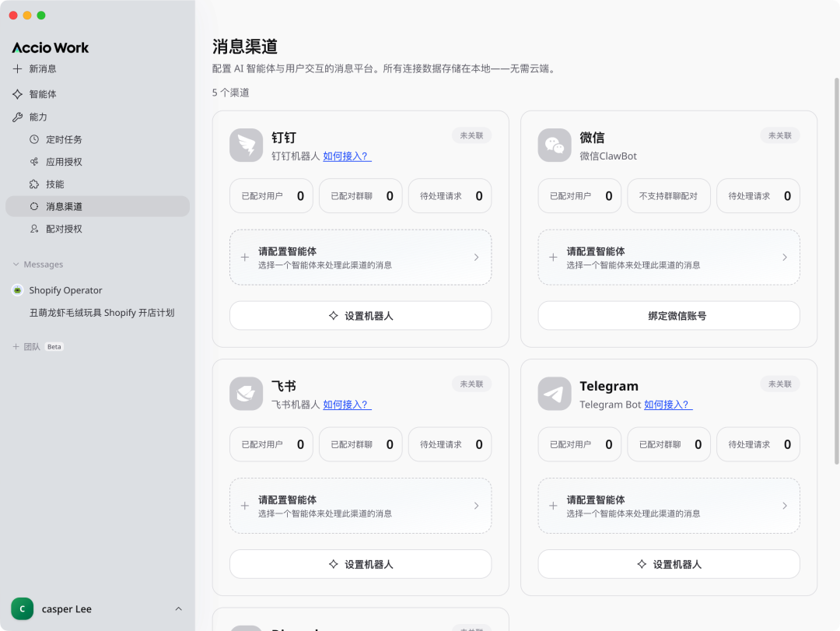
Task: Click the casper Lee avatar at bottom
Action: point(22,608)
